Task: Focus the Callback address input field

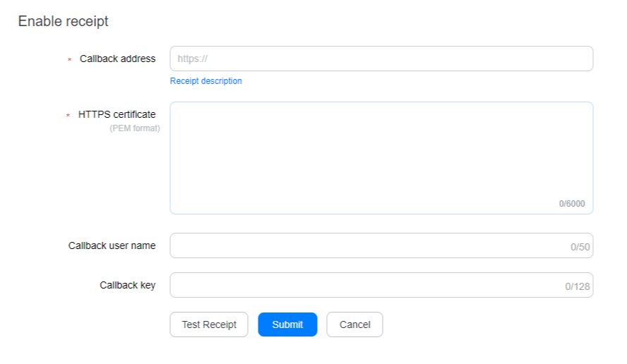Action: (381, 59)
